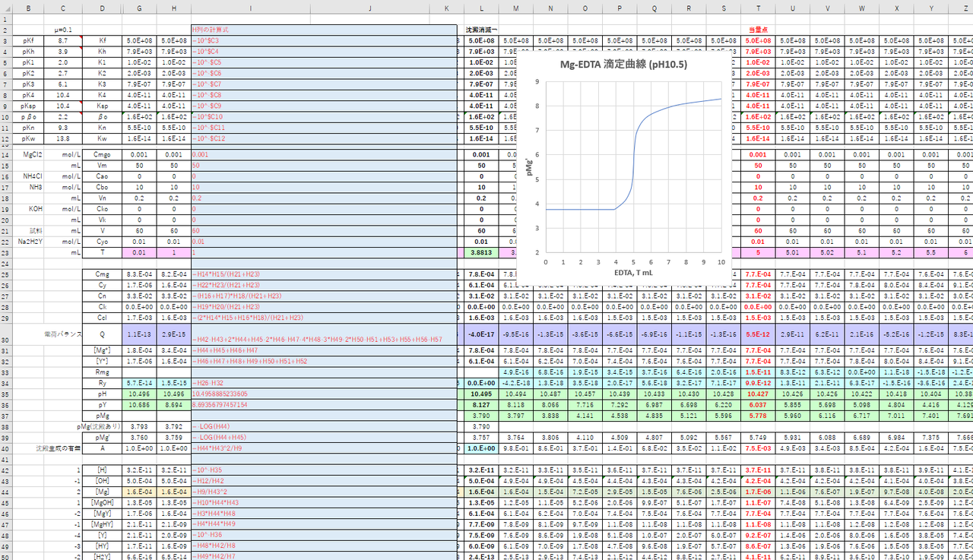Click the formula cell =H3*H44*H48
Image resolution: width=973 pixels, height=560 pixels.
tap(250, 514)
